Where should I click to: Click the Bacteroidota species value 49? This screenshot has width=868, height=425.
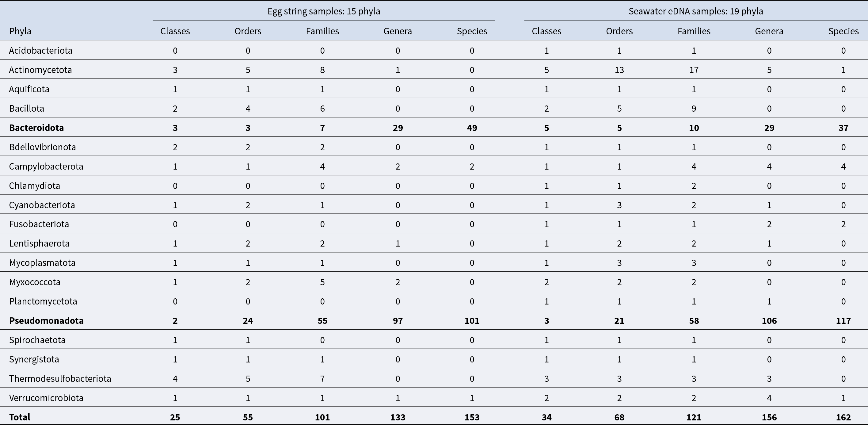[x=472, y=128]
